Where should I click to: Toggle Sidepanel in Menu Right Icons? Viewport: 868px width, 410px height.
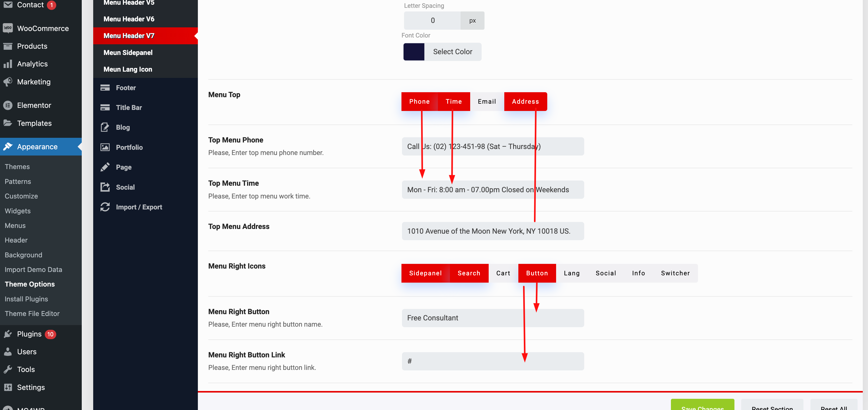click(x=425, y=273)
